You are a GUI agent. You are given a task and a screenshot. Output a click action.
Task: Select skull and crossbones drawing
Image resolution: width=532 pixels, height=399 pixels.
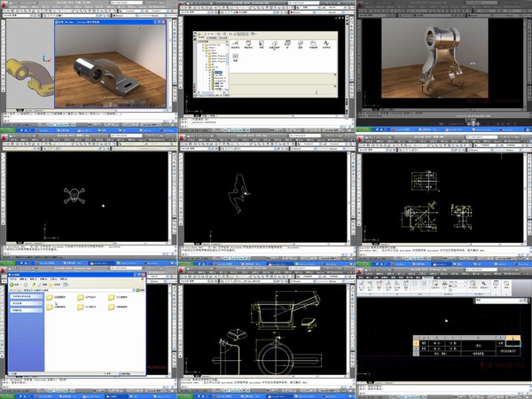[x=74, y=196]
